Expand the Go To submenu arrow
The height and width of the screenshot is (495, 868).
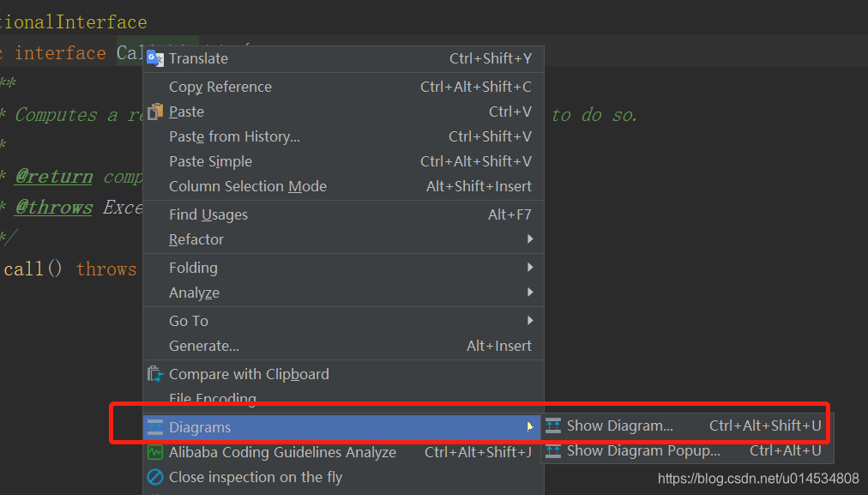(x=530, y=321)
